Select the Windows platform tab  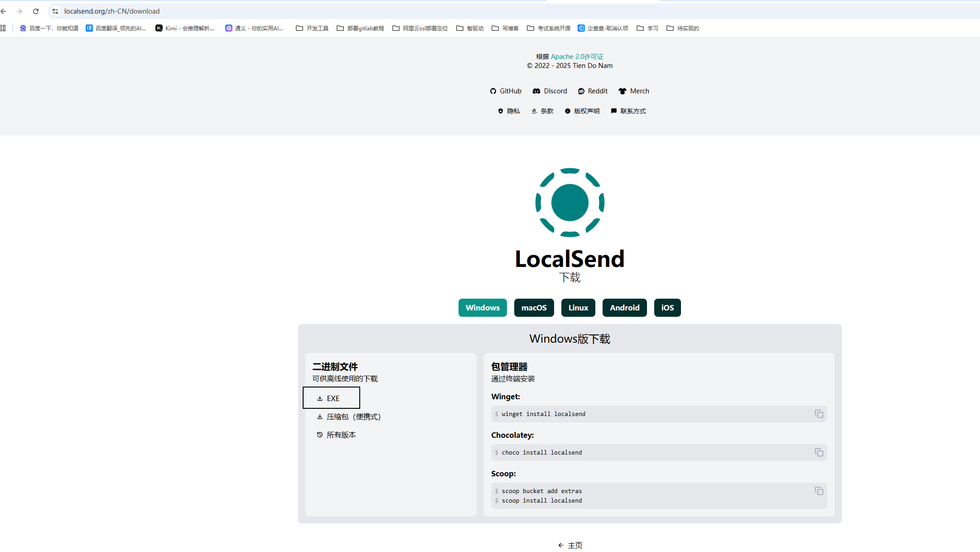[483, 308]
